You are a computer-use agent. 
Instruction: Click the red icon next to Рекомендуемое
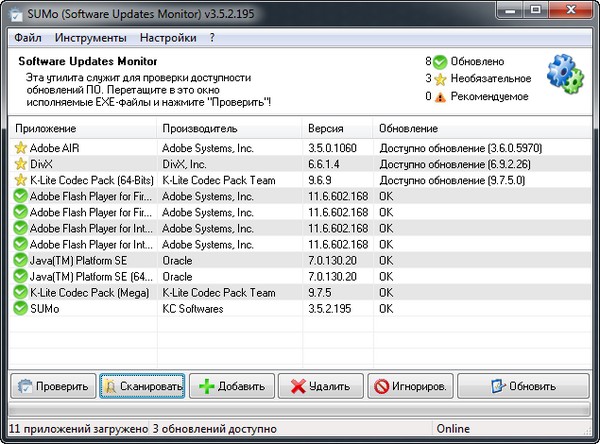(441, 97)
